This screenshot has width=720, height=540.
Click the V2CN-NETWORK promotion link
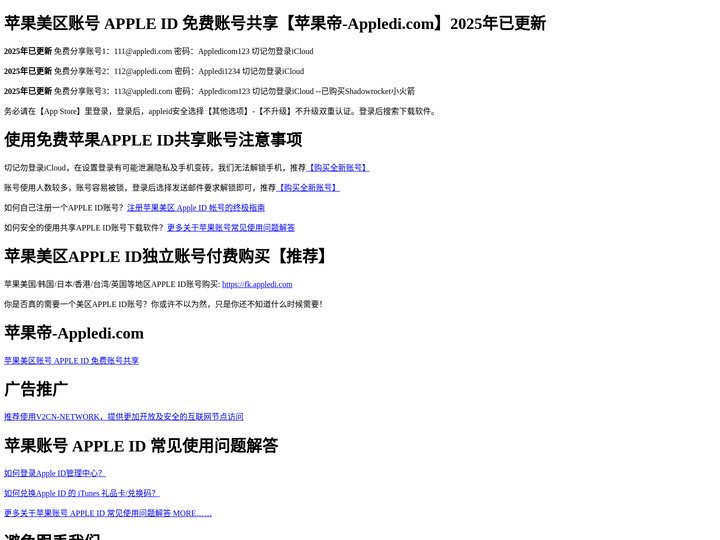(x=124, y=417)
